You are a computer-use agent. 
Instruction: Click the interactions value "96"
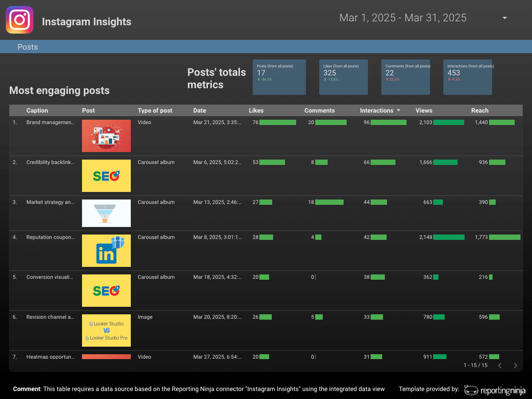[x=367, y=122]
